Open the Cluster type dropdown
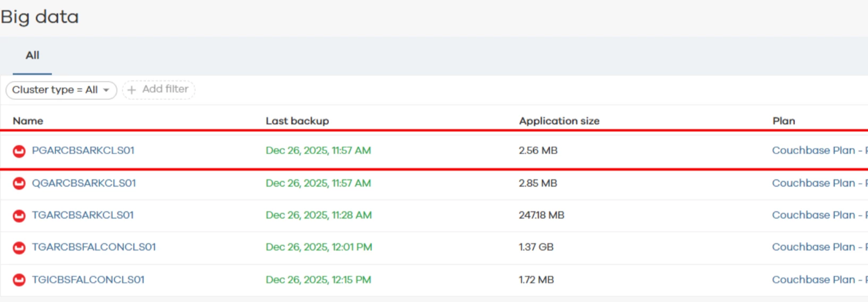The width and height of the screenshot is (868, 302). (x=61, y=90)
